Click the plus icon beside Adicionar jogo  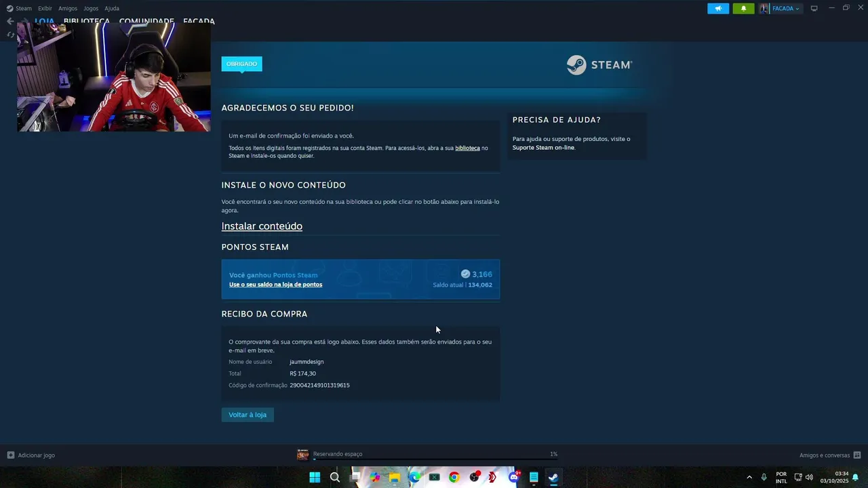[x=10, y=455]
